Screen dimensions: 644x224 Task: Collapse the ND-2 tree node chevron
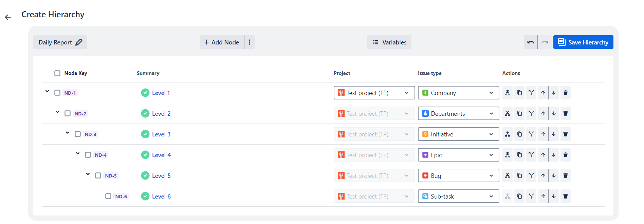pos(57,112)
